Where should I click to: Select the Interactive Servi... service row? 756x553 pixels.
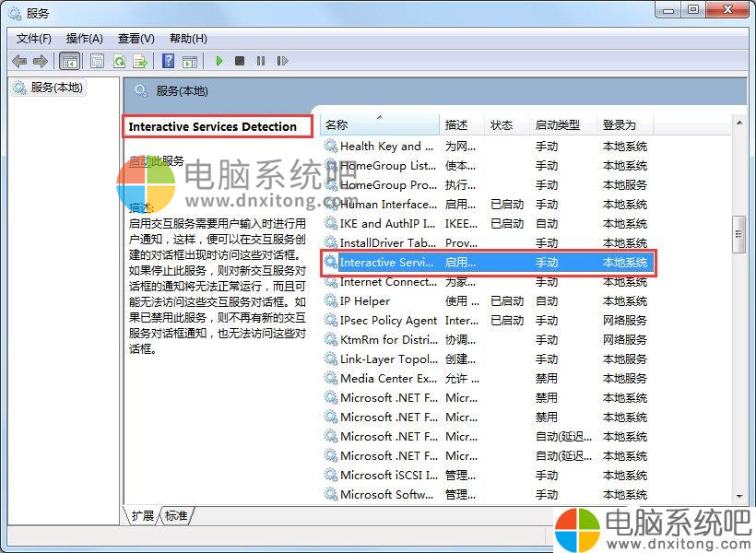click(x=488, y=263)
